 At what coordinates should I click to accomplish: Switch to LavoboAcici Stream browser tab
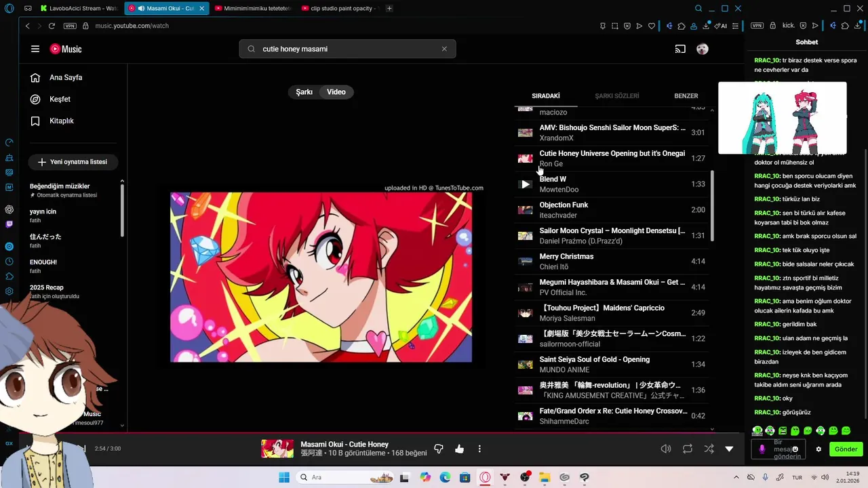tap(79, 8)
